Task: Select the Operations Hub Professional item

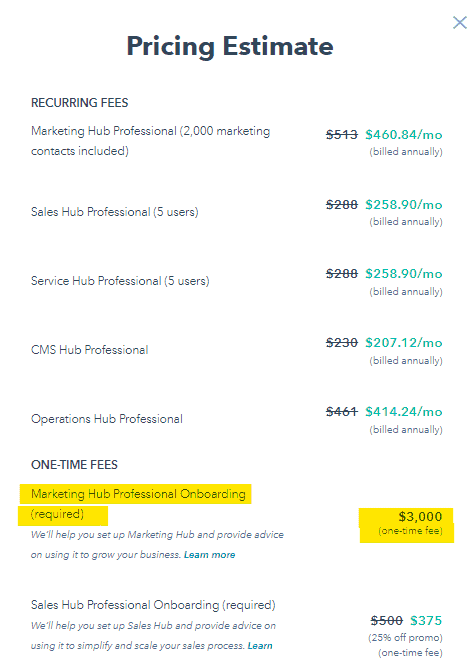Action: tap(107, 419)
